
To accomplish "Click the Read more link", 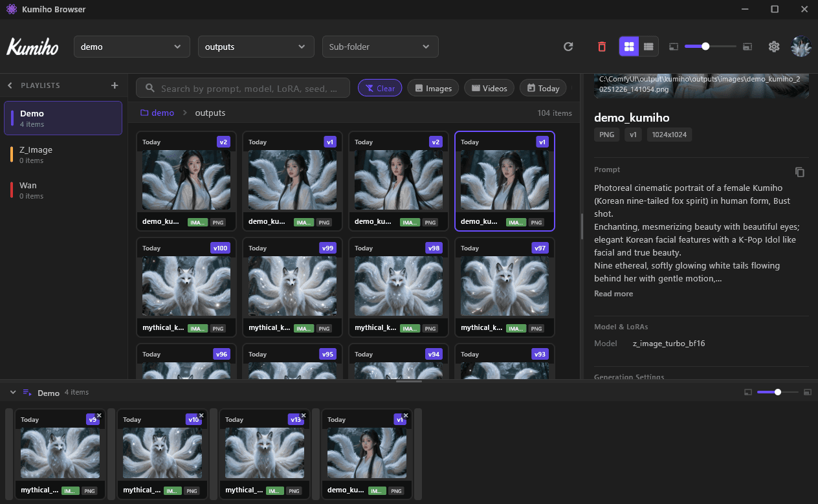I will tap(613, 293).
